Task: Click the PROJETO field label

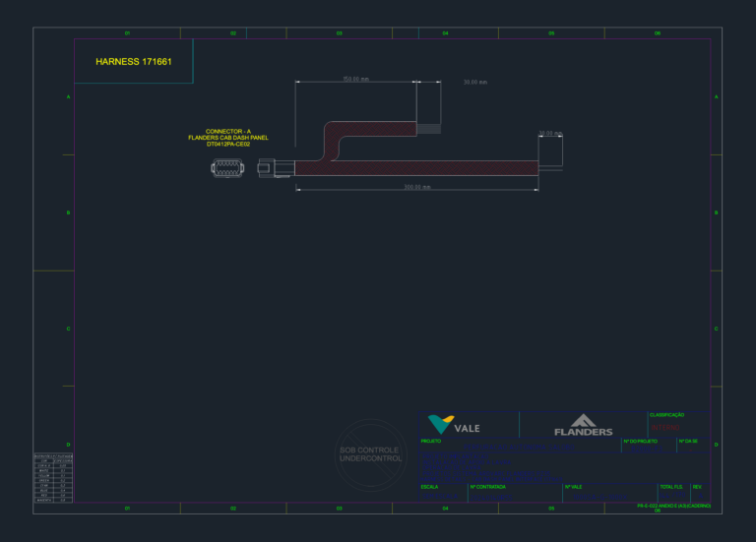Action: pyautogui.click(x=430, y=441)
